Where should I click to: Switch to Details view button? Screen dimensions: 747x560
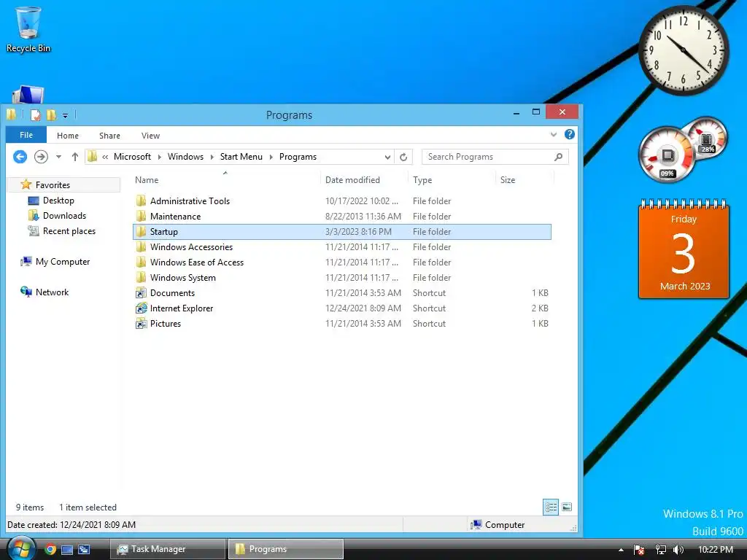click(x=551, y=507)
